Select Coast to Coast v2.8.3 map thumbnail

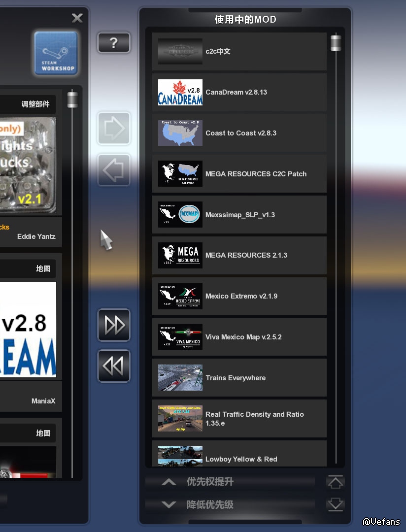[180, 133]
